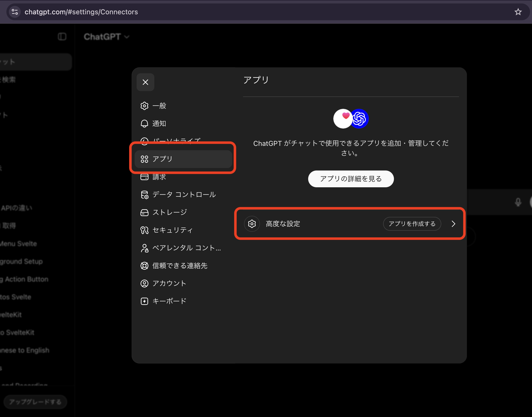Image resolution: width=532 pixels, height=417 pixels.
Task: Click the gear icon beside 高度な設定
Action: pos(252,224)
